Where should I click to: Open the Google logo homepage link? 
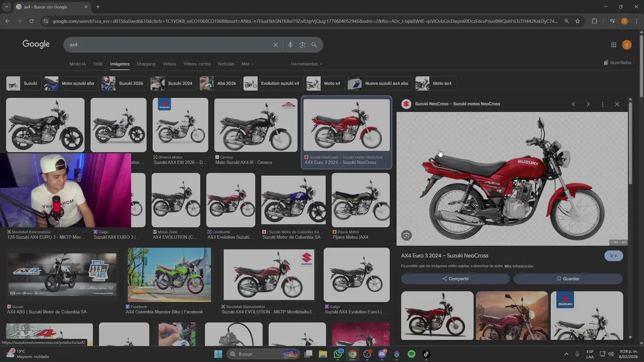point(36,44)
